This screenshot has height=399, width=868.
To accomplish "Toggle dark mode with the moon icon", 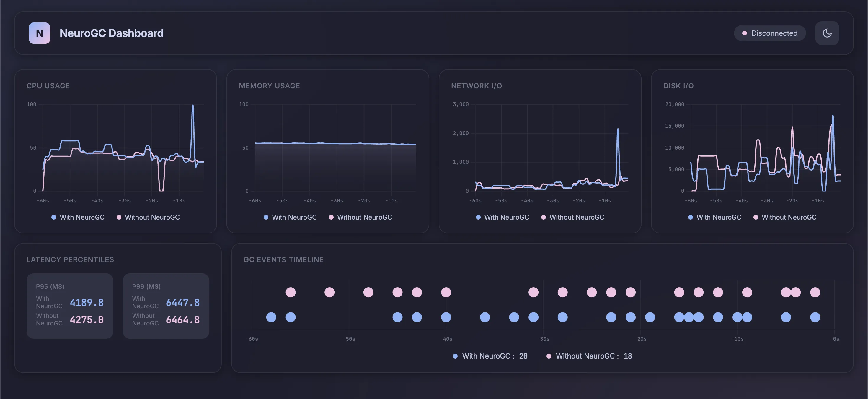I will (x=827, y=33).
